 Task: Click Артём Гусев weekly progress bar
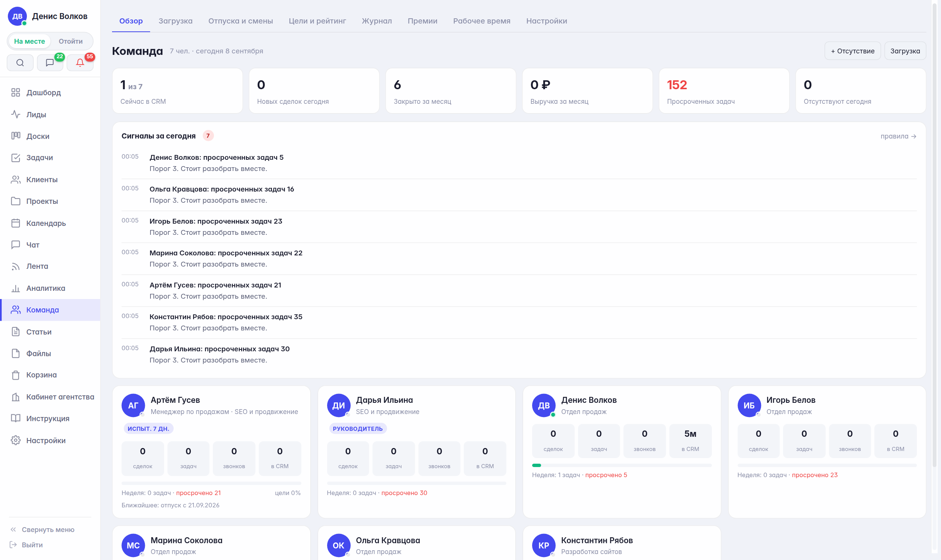pyautogui.click(x=211, y=483)
